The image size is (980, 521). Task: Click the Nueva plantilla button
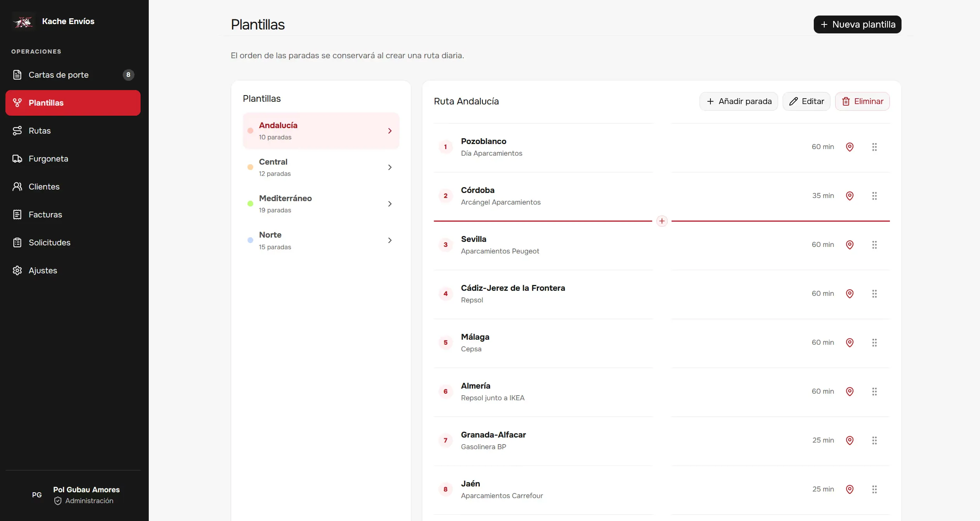pyautogui.click(x=857, y=24)
